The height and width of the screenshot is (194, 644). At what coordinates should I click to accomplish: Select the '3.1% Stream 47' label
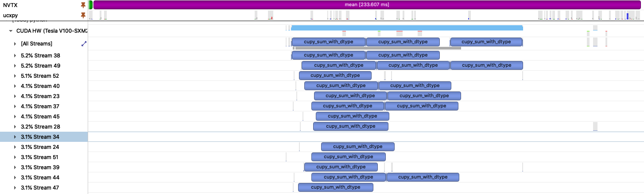tap(40, 188)
